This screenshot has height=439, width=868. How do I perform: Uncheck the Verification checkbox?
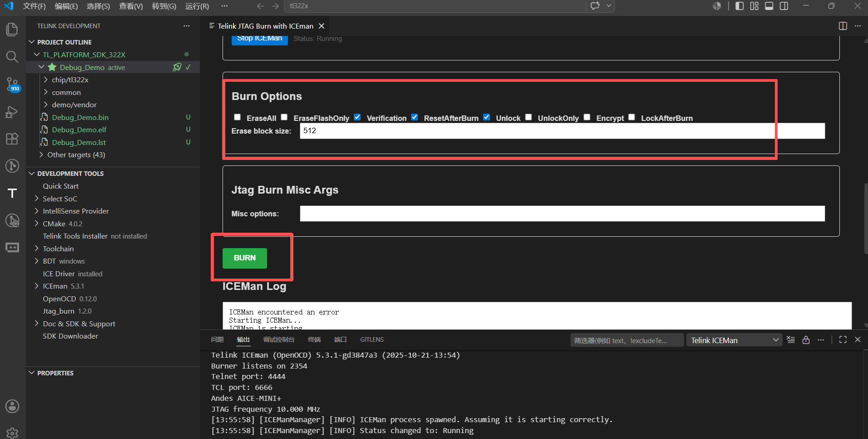pyautogui.click(x=357, y=117)
